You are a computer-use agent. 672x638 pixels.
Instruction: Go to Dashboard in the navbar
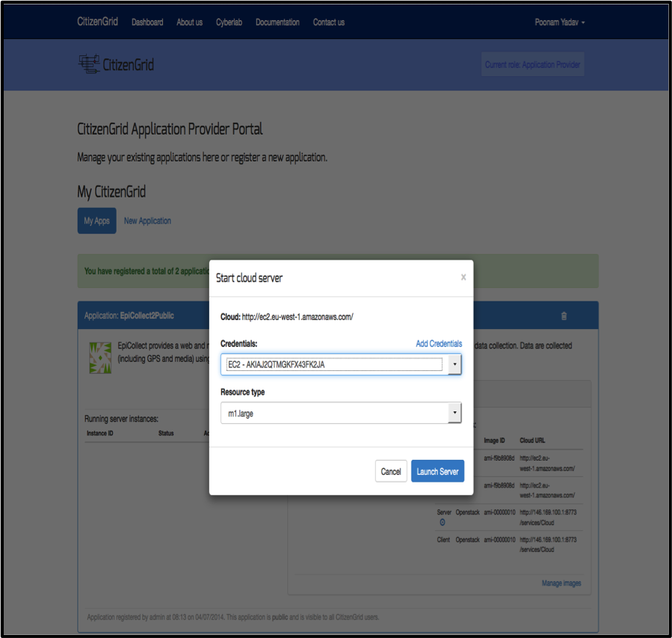click(147, 22)
